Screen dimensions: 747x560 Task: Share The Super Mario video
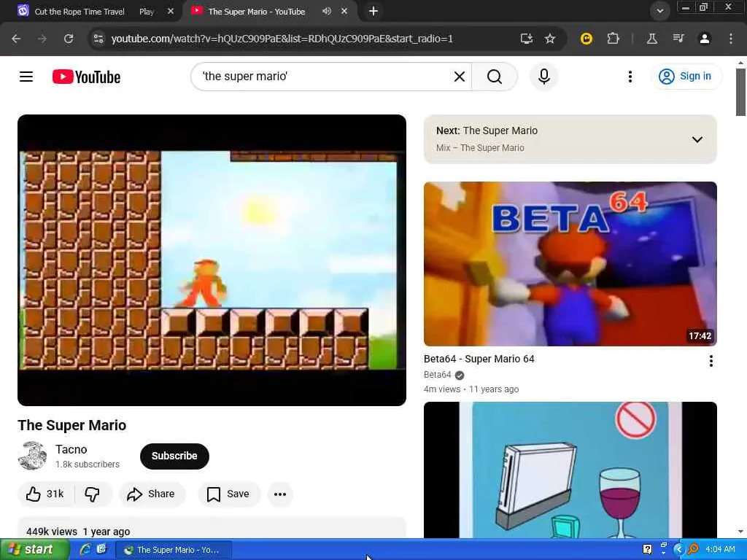151,494
